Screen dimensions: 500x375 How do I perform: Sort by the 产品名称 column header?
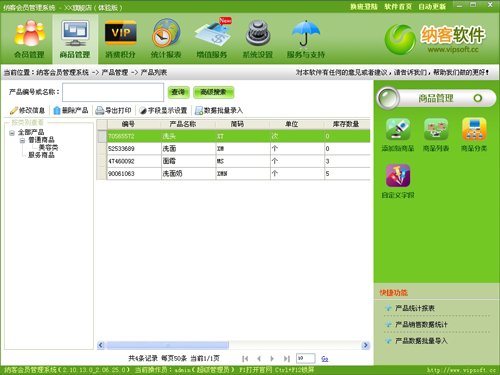tap(183, 124)
